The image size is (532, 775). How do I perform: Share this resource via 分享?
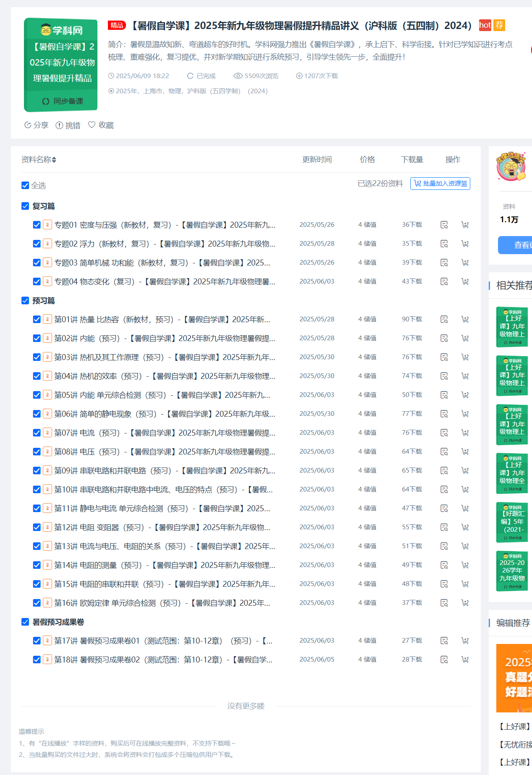(x=37, y=125)
